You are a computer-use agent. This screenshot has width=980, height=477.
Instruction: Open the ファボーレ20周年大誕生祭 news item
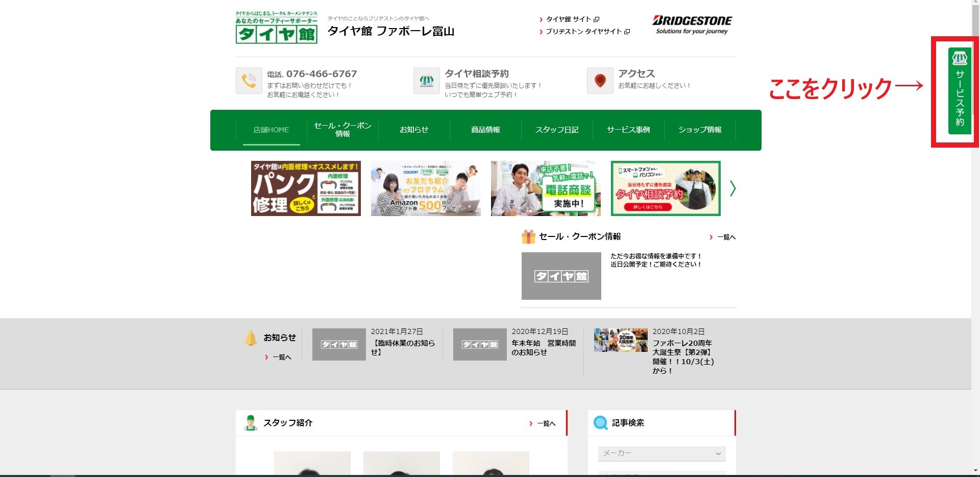point(683,356)
